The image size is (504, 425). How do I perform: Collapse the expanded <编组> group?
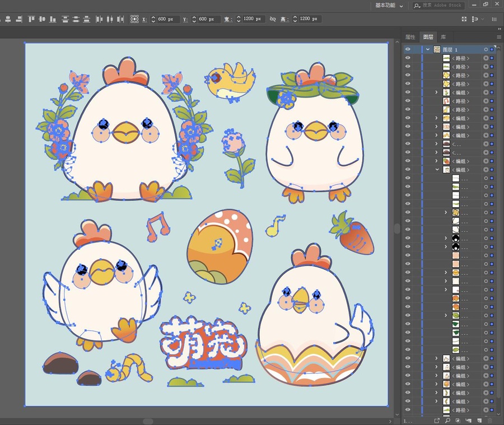point(437,170)
